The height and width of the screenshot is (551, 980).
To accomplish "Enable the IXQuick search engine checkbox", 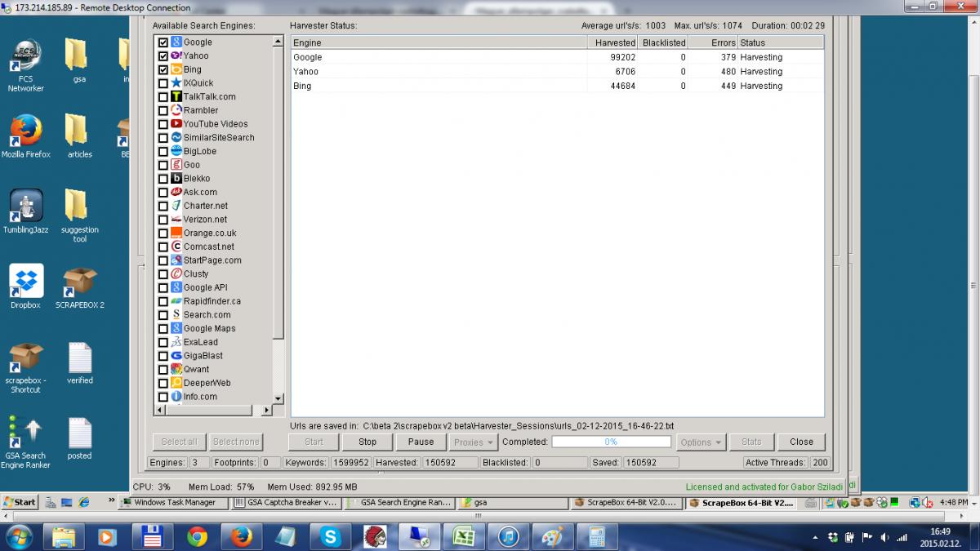I will tap(163, 83).
